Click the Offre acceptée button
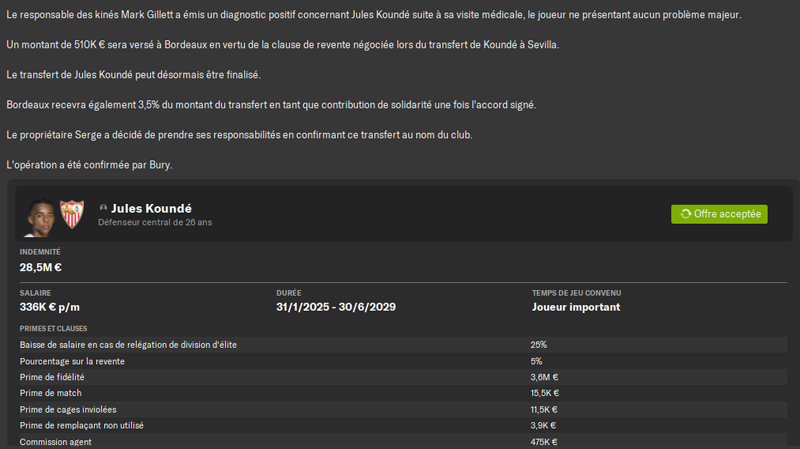The image size is (800, 449). [x=719, y=214]
